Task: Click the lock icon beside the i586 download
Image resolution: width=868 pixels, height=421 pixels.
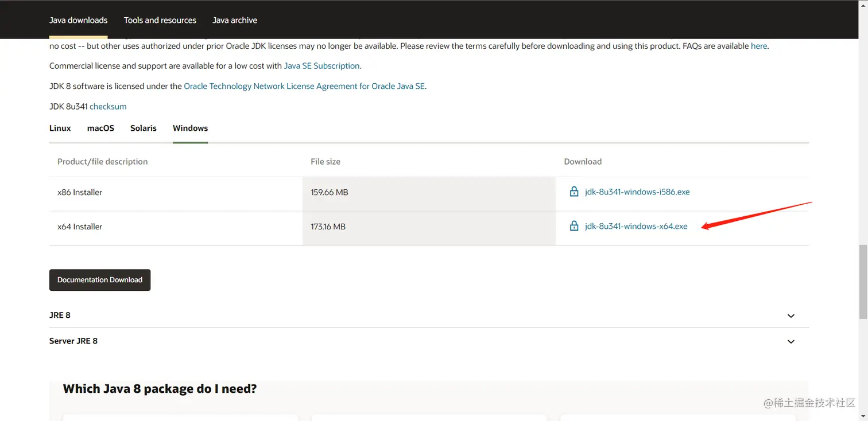Action: tap(573, 192)
